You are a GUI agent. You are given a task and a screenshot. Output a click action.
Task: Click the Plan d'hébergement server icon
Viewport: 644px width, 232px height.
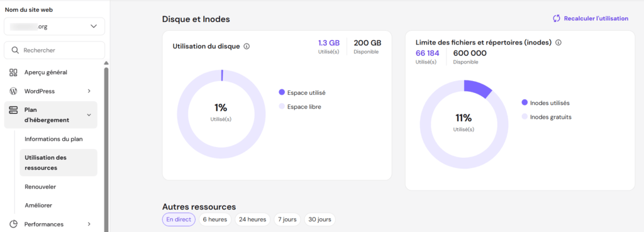(x=13, y=109)
